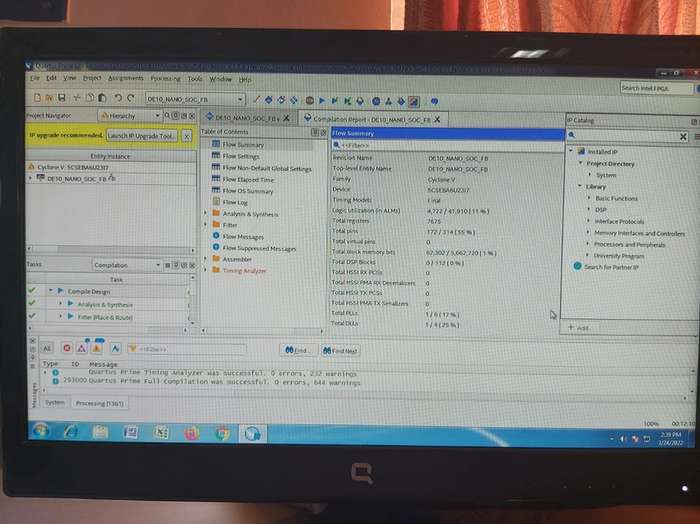Click the Add button in IP Catalog

click(579, 328)
